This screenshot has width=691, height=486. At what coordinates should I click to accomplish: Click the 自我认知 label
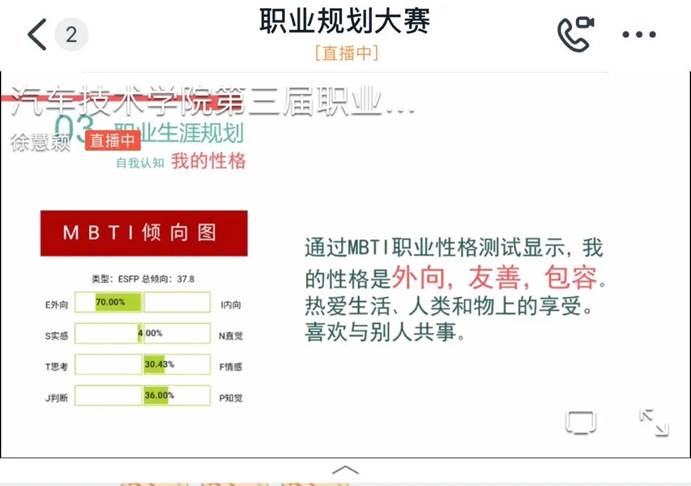[x=140, y=163]
